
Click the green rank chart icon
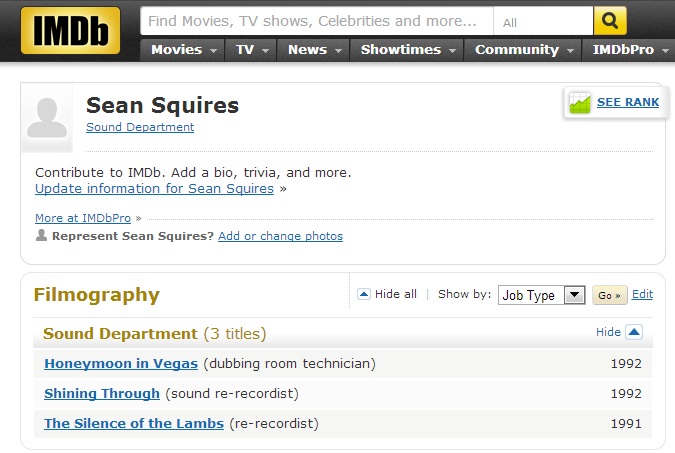(x=579, y=102)
